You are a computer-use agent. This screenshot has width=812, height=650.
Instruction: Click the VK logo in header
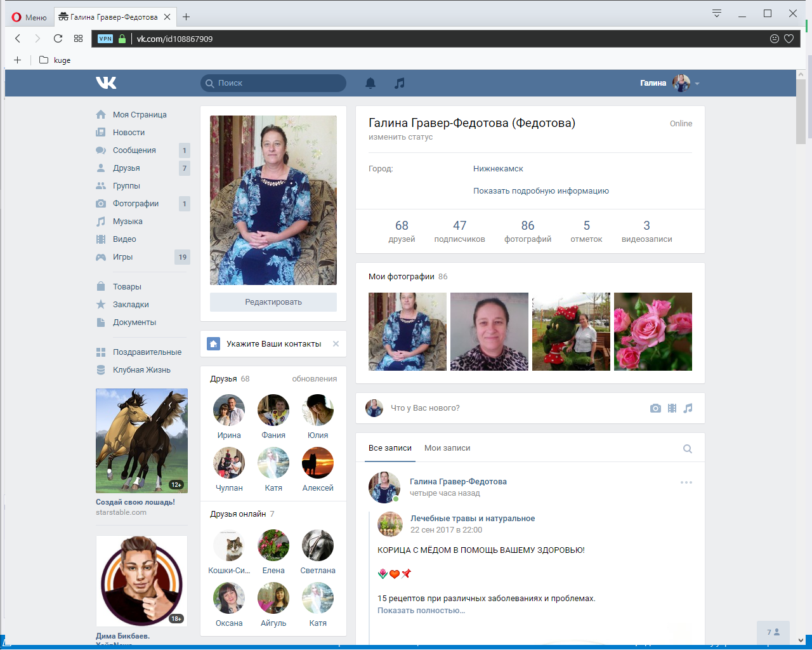106,83
